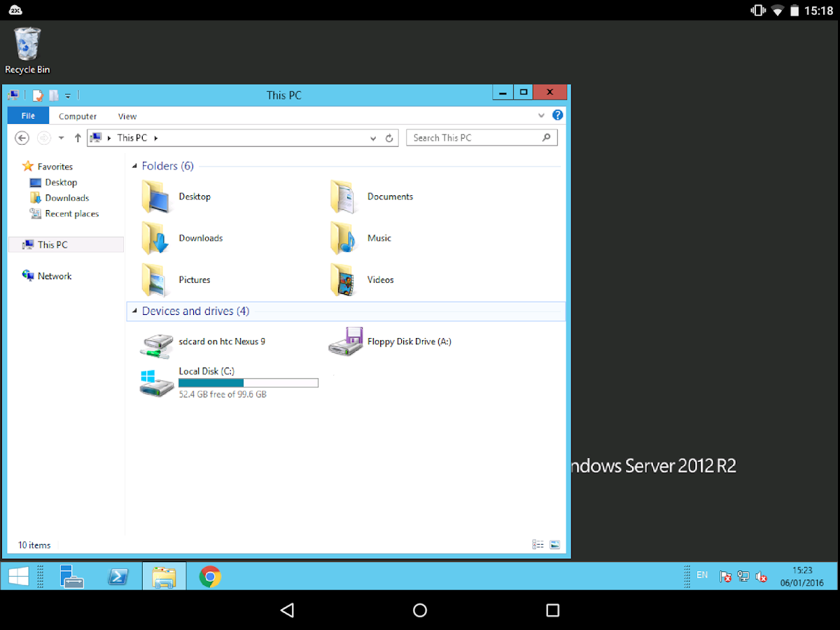Open the File menu tab
Screen dimensions: 840x630
28,116
